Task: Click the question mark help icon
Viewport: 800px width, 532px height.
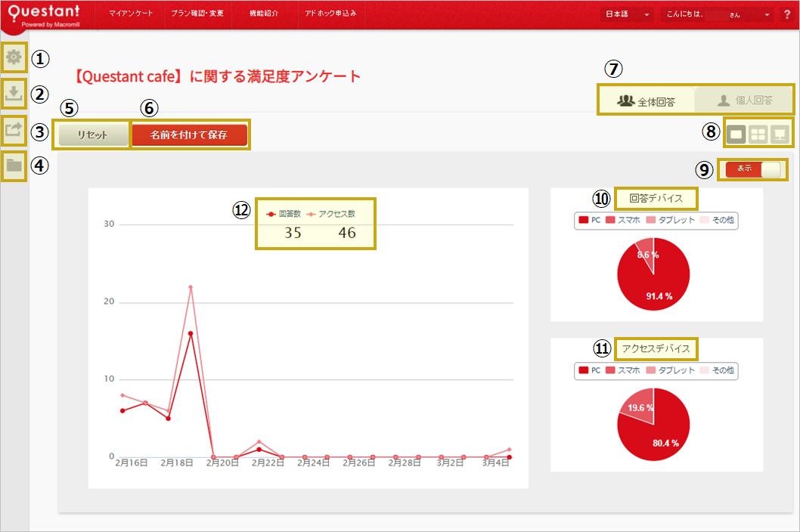Action: click(x=786, y=14)
